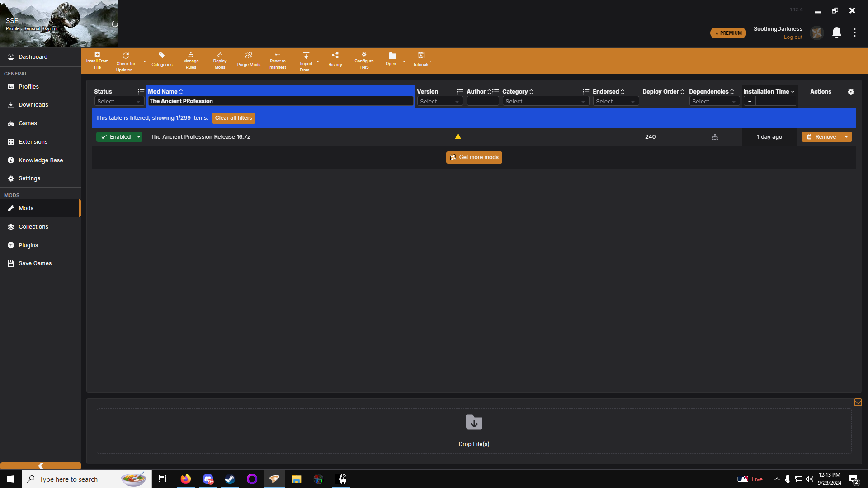868x488 pixels.
Task: Sort the table by Mod Name
Action: 165,92
